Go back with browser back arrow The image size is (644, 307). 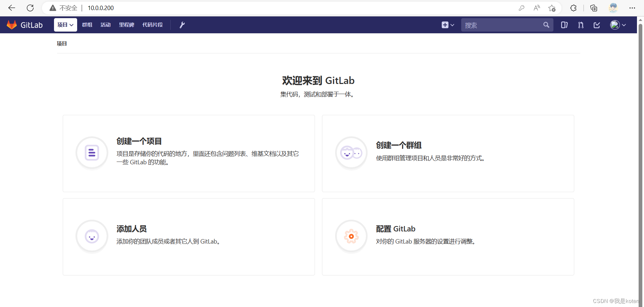tap(12, 8)
